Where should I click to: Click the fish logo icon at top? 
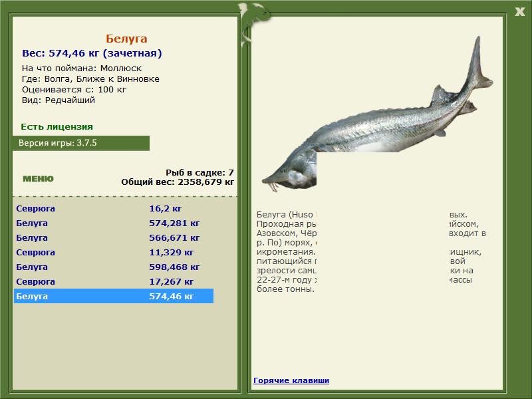[254, 23]
